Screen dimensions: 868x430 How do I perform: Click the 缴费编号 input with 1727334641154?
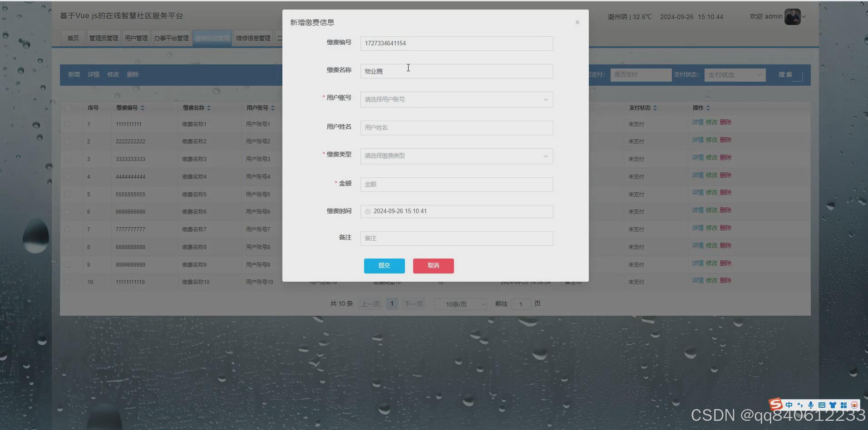point(457,44)
